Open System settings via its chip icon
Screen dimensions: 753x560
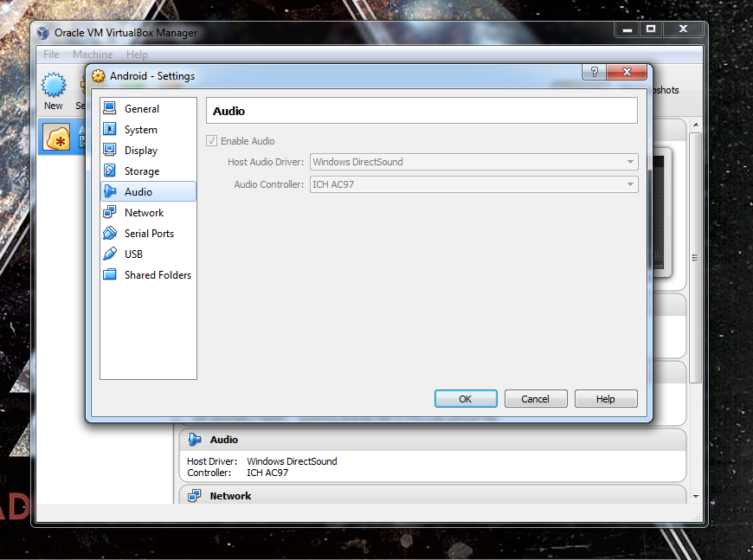click(110, 129)
